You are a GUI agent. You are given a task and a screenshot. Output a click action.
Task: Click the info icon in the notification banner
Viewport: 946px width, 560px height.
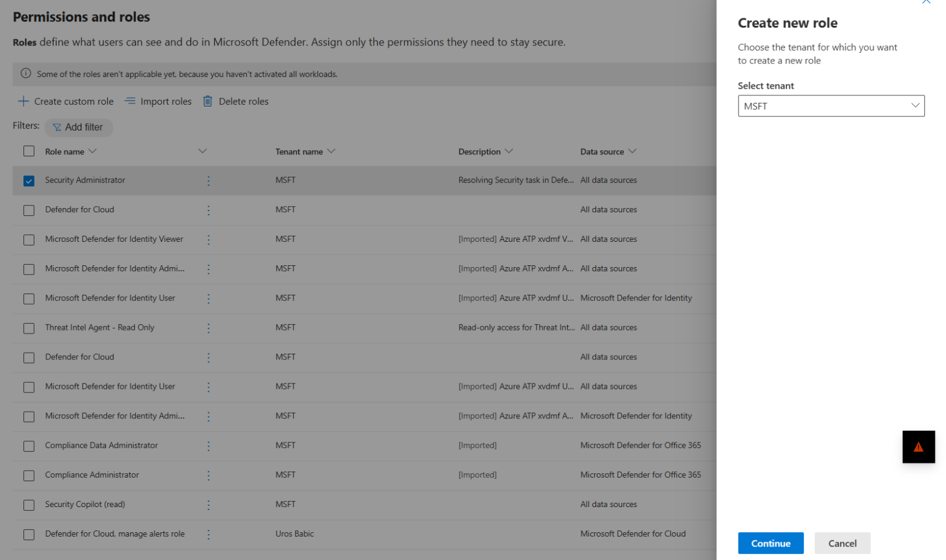tap(26, 73)
